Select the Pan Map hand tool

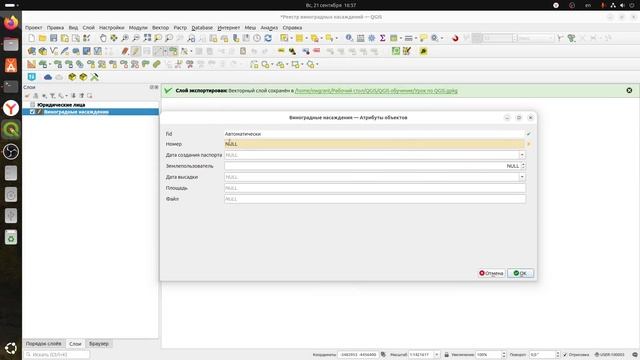[103, 38]
